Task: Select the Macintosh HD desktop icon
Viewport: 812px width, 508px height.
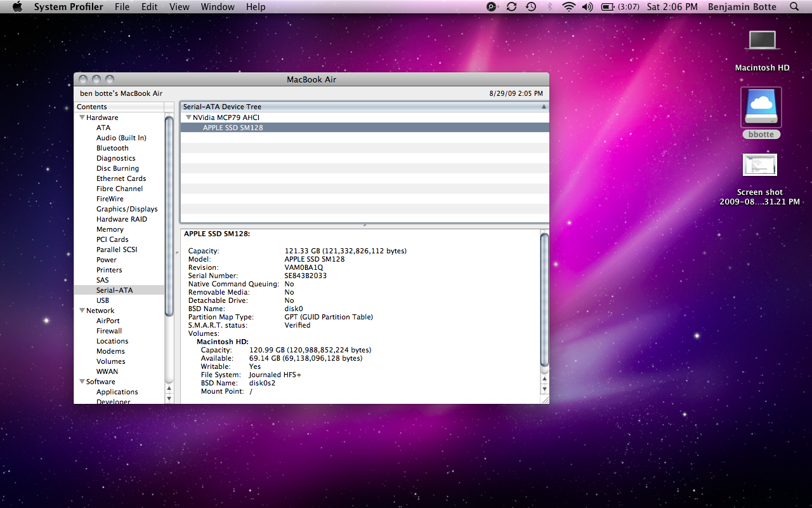Action: pos(762,40)
